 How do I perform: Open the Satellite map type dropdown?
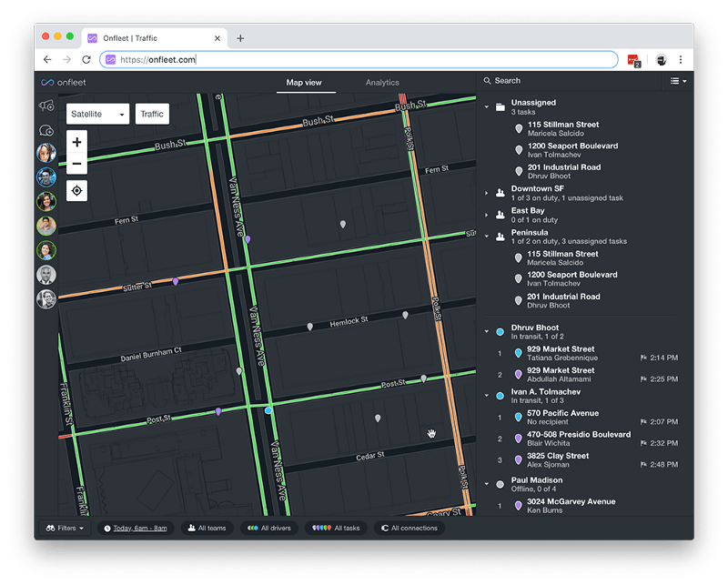[x=97, y=114]
